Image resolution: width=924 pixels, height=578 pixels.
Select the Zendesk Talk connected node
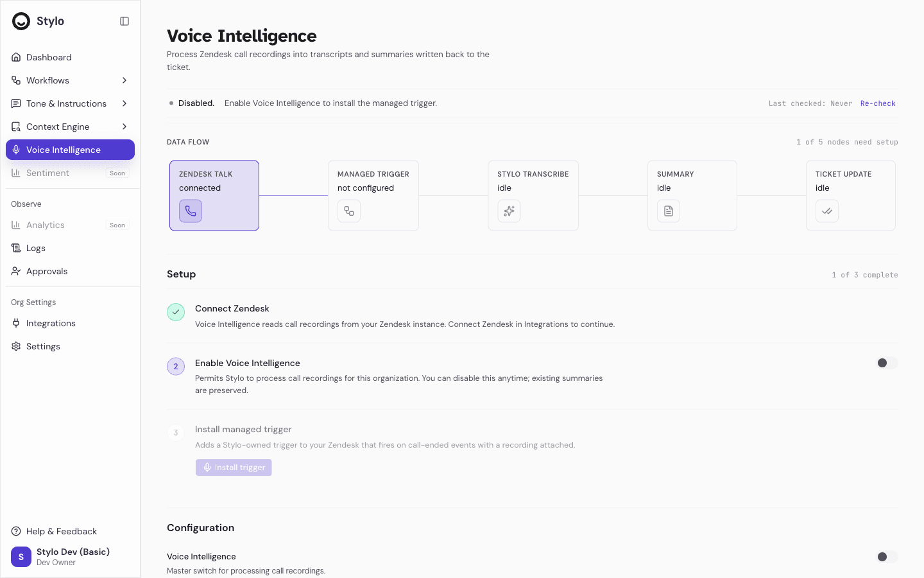[x=214, y=195]
